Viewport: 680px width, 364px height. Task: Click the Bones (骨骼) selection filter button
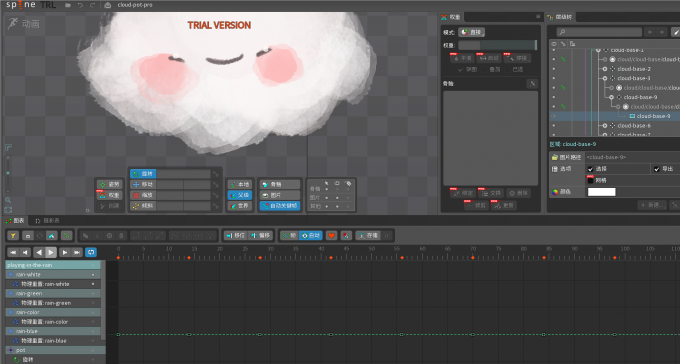[x=280, y=184]
